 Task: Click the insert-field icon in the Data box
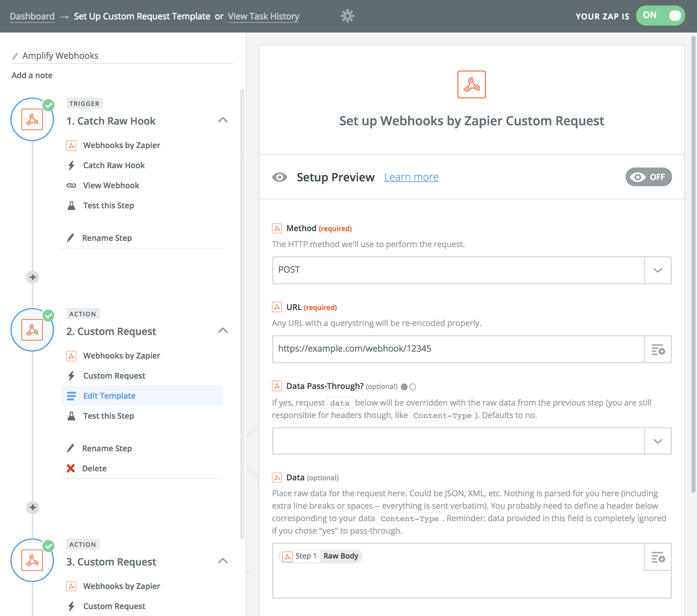(658, 557)
